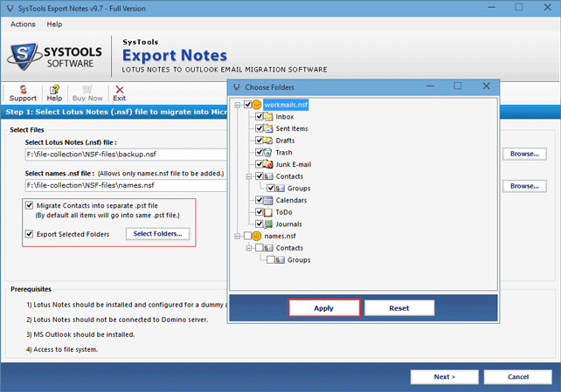Close the Choose Folders dialog

point(486,86)
